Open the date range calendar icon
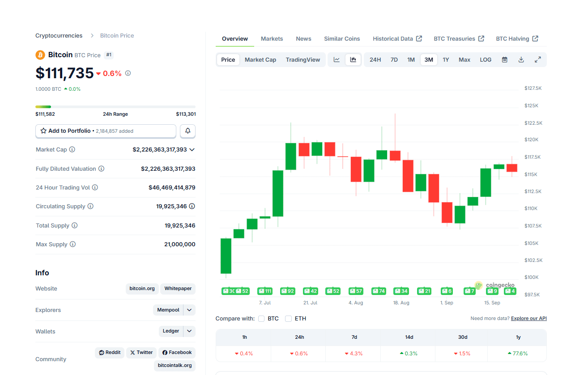588x375 pixels. pos(504,59)
